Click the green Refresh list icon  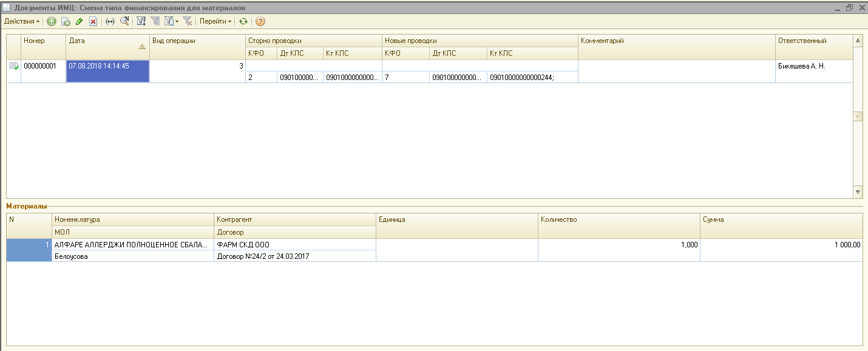[243, 21]
